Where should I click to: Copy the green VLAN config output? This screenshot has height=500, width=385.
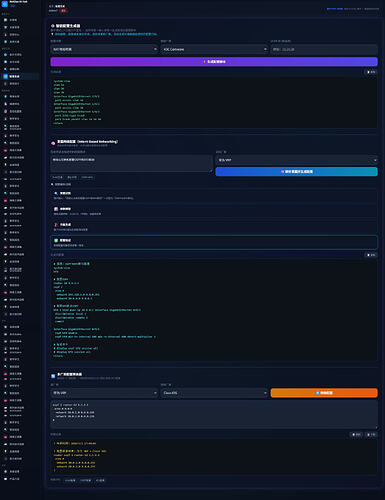point(371,72)
